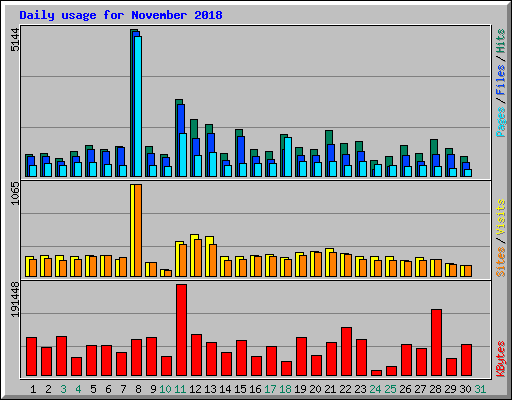Click day 1 on the x-axis
Image resolution: width=512 pixels, height=400 pixels.
[x=33, y=389]
